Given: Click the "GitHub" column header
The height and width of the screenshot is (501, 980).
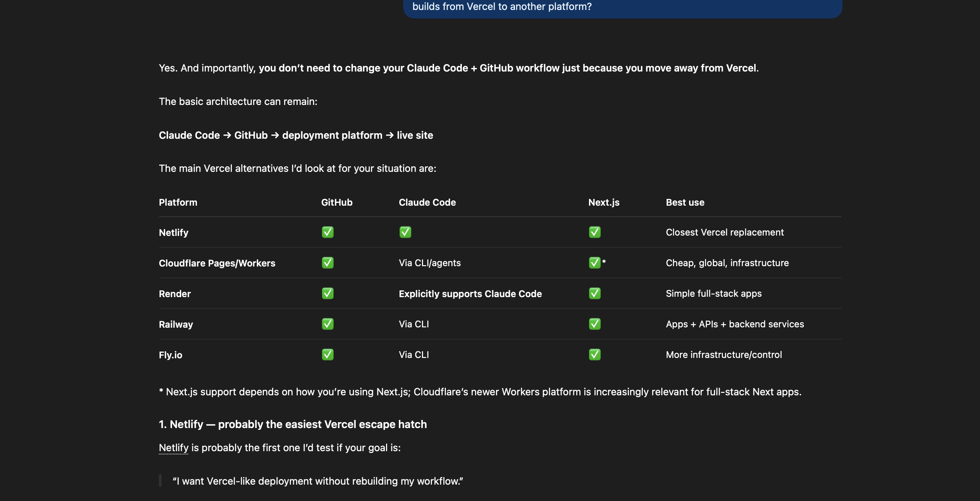Looking at the screenshot, I should coord(337,202).
